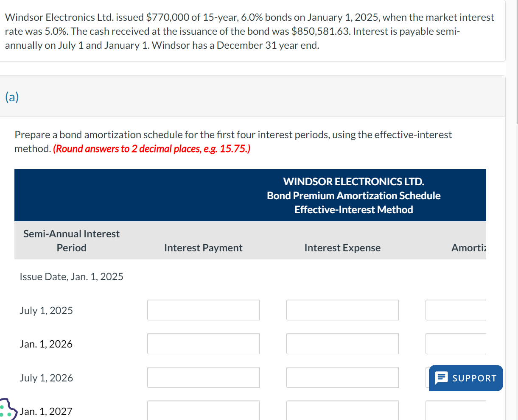Click the Interest Payment field for Jan. 1, 2027
Image resolution: width=518 pixels, height=420 pixels.
(203, 410)
